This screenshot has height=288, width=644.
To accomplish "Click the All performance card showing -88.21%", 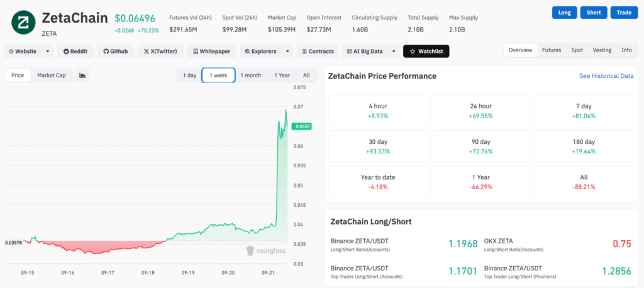I will 584,182.
